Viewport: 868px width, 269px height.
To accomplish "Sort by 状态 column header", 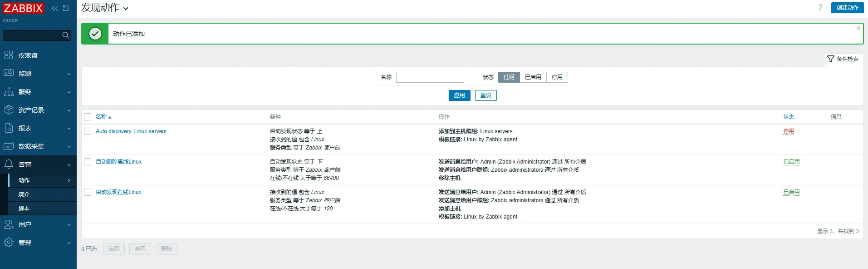I will tap(789, 117).
